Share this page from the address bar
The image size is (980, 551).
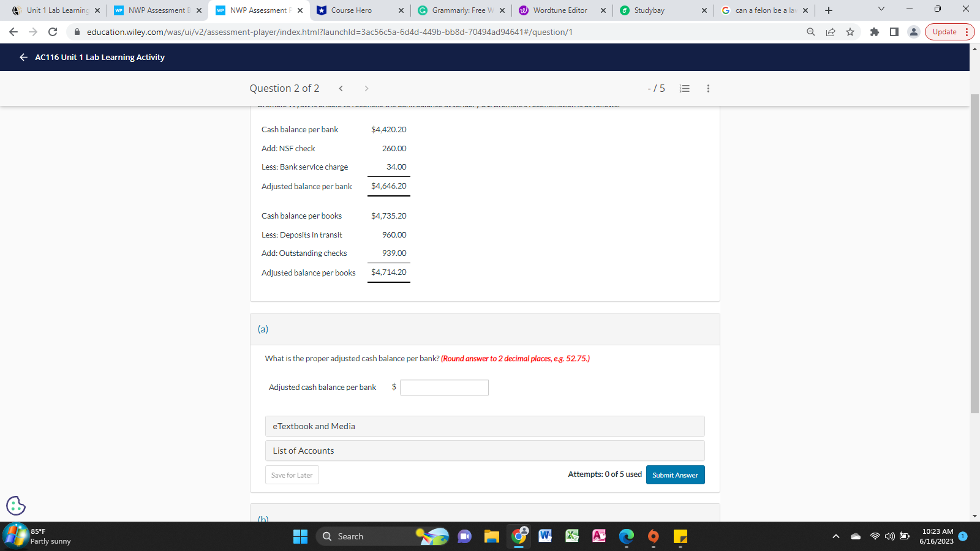(831, 32)
